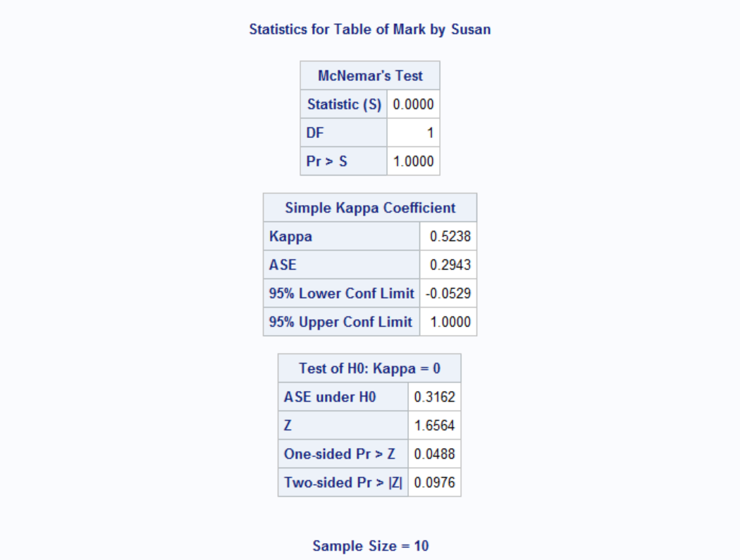This screenshot has height=560, width=740.
Task: Click the ASE under H0 value 0.3162
Action: [435, 397]
